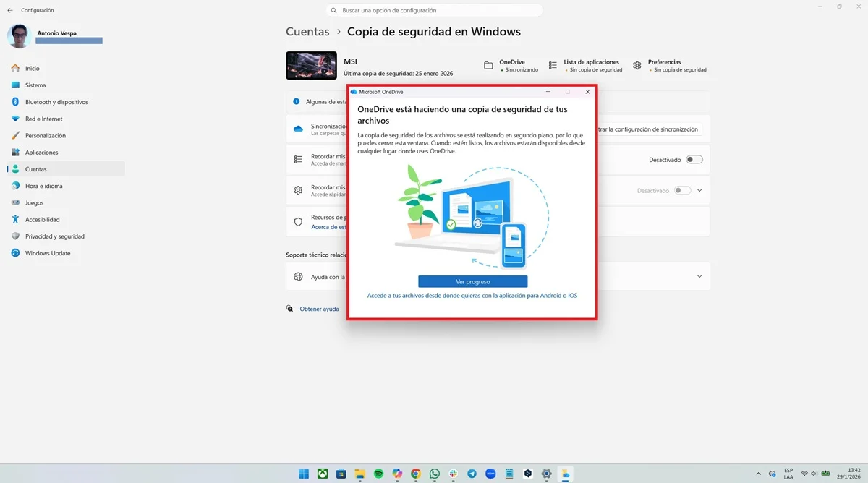Click the back arrow in Configuración
Screen dimensions: 868x483
tap(10, 10)
